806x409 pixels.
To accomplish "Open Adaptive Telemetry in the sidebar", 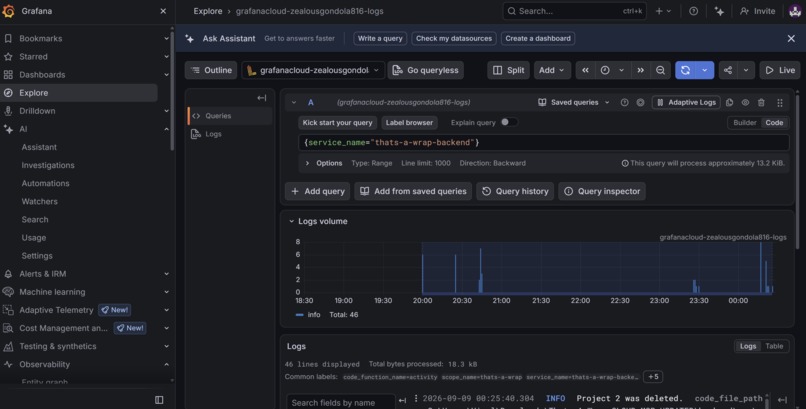I will point(56,310).
